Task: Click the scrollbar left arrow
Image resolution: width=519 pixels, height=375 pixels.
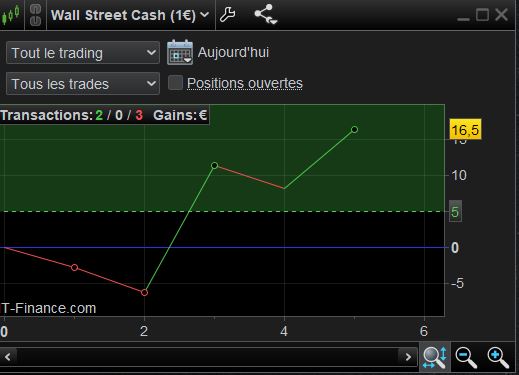Action: click(8, 357)
